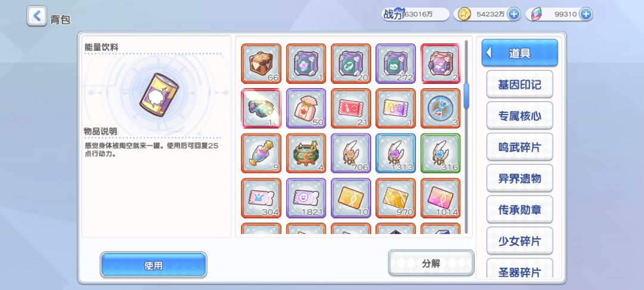This screenshot has height=290, width=644.
Task: Go back using the arrow beside 背包
Action: [36, 16]
